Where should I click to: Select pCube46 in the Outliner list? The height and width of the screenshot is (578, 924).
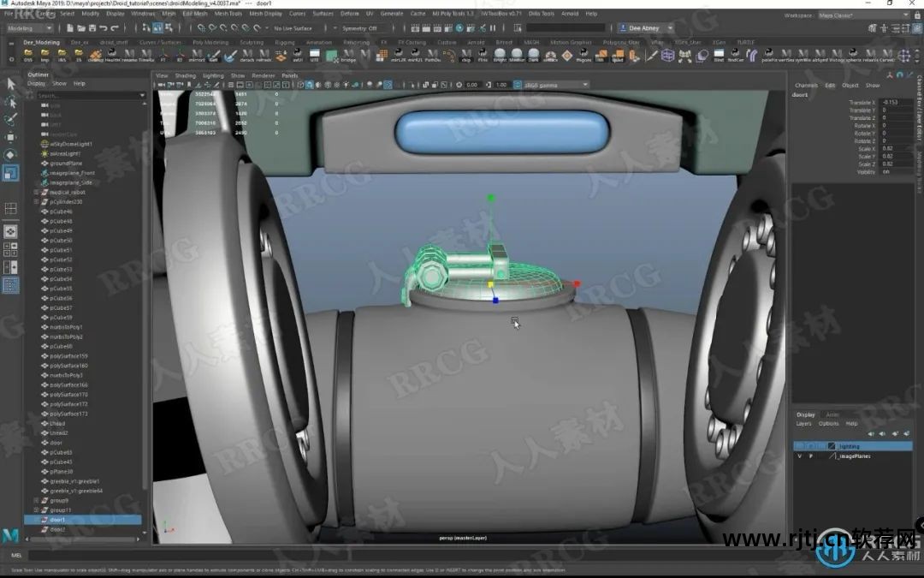(x=61, y=211)
